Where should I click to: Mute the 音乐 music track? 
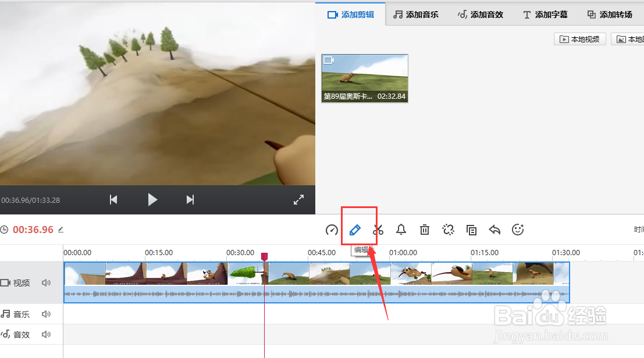tap(46, 314)
